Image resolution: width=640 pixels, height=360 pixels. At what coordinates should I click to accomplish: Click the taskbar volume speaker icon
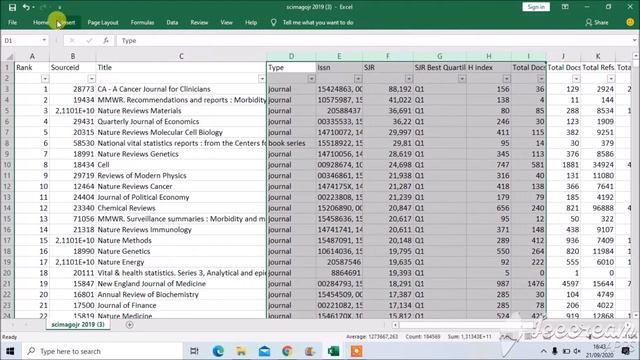tap(577, 351)
